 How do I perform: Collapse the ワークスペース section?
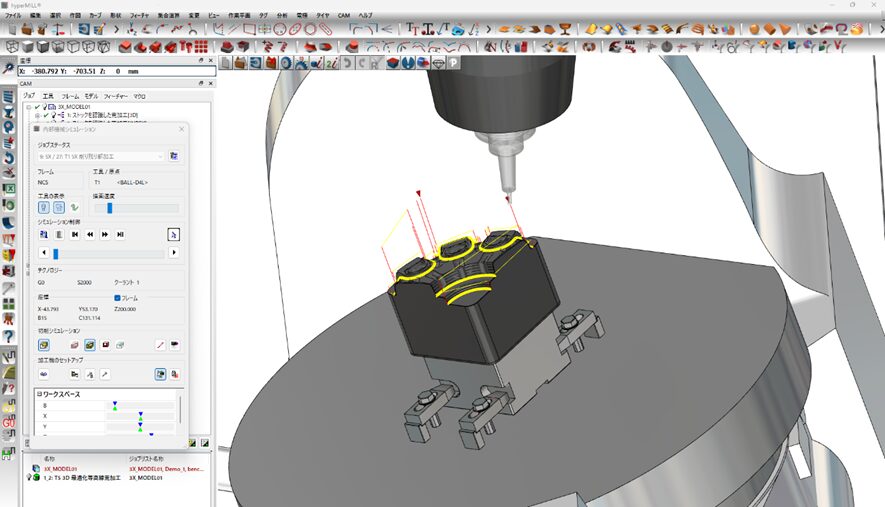tap(39, 394)
